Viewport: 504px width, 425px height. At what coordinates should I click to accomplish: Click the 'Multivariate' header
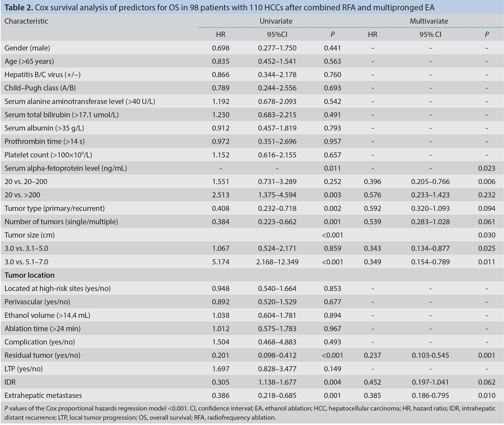coord(429,21)
